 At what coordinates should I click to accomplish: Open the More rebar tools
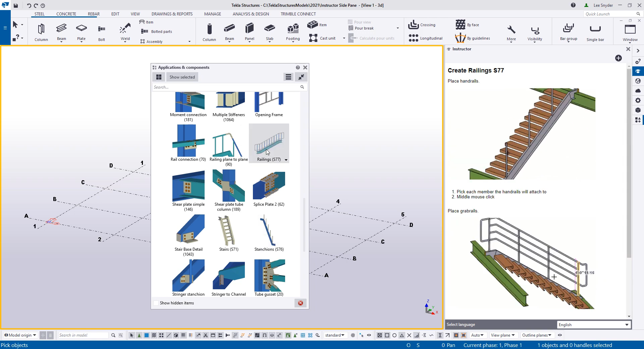coord(511,33)
